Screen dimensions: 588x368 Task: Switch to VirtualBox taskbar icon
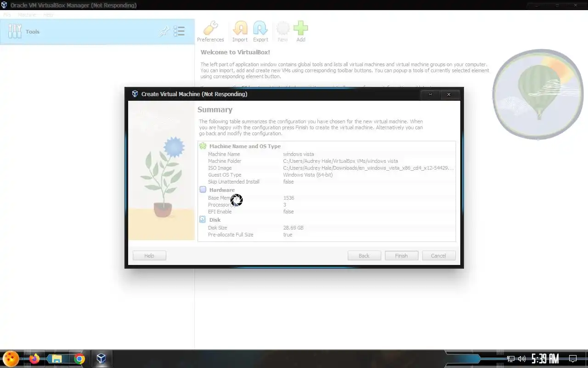click(x=101, y=359)
